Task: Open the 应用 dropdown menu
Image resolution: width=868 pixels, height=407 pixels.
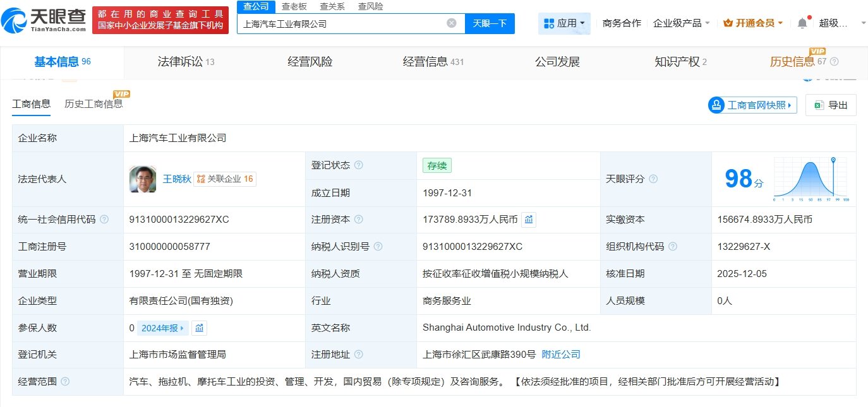Action: tap(564, 23)
